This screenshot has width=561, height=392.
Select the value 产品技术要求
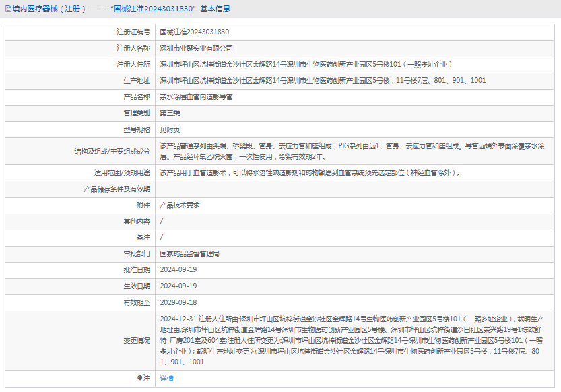(180, 205)
